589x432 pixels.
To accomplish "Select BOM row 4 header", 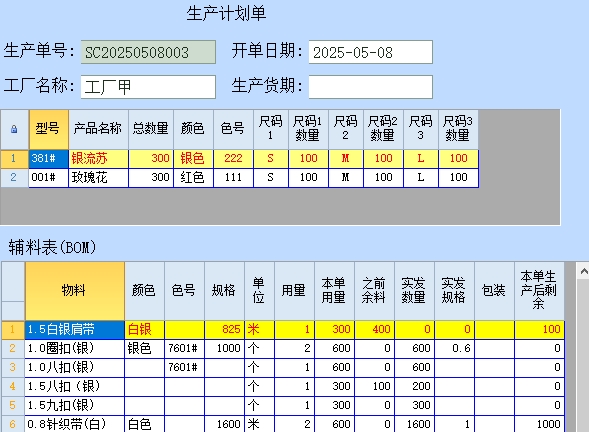I will coord(13,387).
